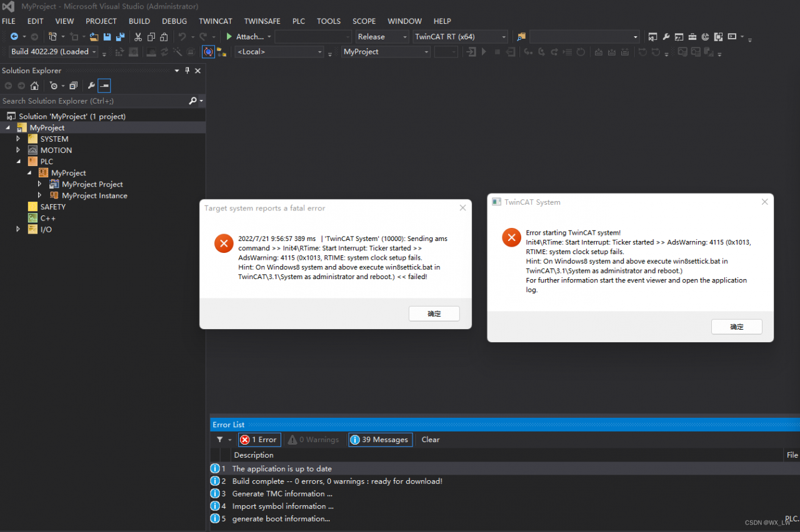Click the Find in Files icon
Screen dimensions: 800x532
[521, 37]
